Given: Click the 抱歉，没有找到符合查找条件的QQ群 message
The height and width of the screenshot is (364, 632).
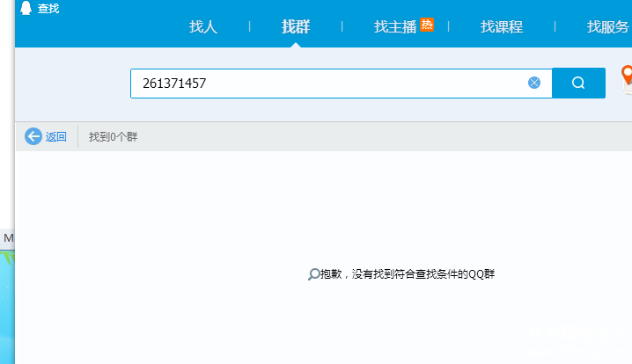Looking at the screenshot, I should [407, 274].
